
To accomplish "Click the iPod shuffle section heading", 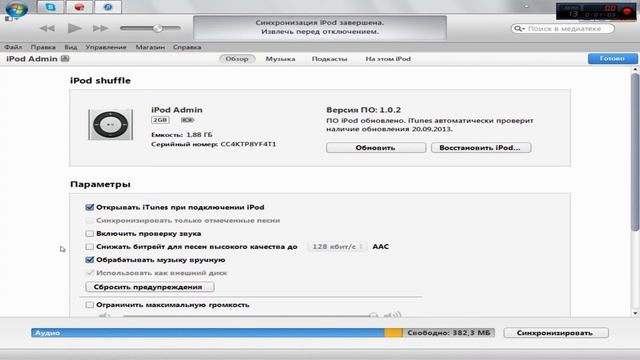I will point(100,80).
